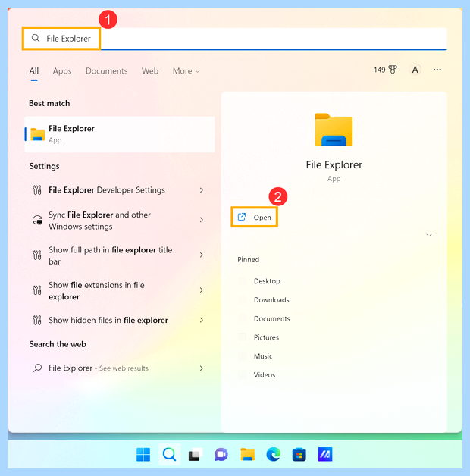Open Windows Start button in taskbar
The height and width of the screenshot is (476, 470).
(x=143, y=455)
